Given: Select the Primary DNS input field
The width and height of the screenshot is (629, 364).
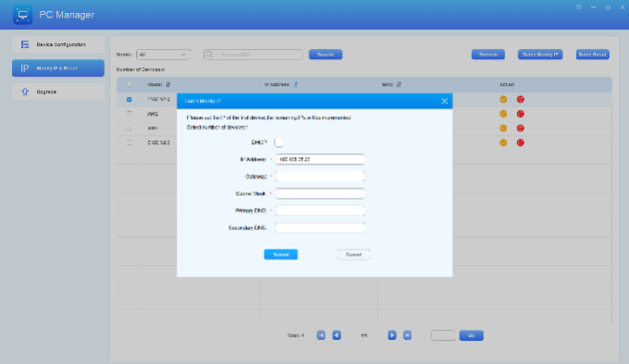Looking at the screenshot, I should [x=320, y=211].
